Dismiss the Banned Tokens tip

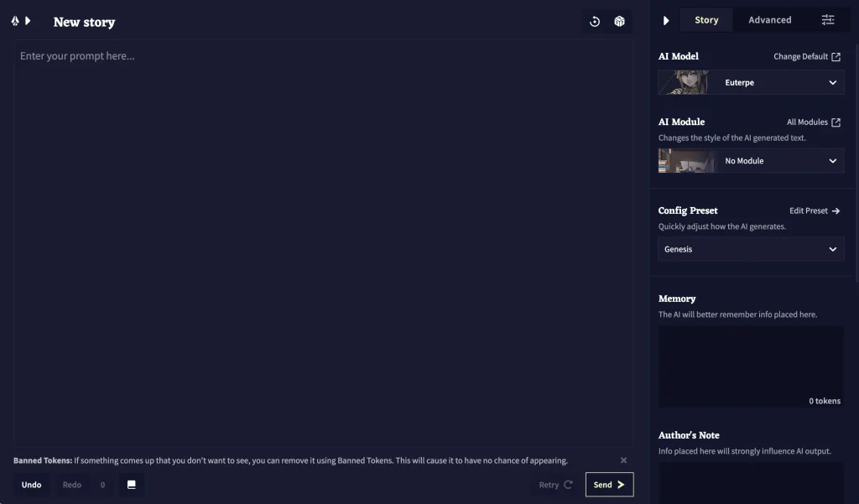tap(623, 460)
